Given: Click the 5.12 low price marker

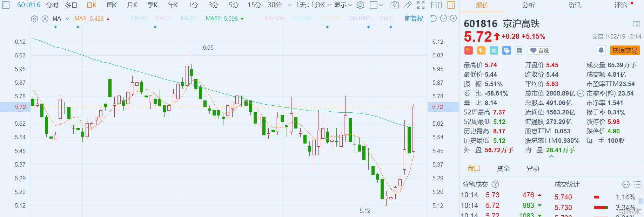Looking at the screenshot, I should click(365, 211).
